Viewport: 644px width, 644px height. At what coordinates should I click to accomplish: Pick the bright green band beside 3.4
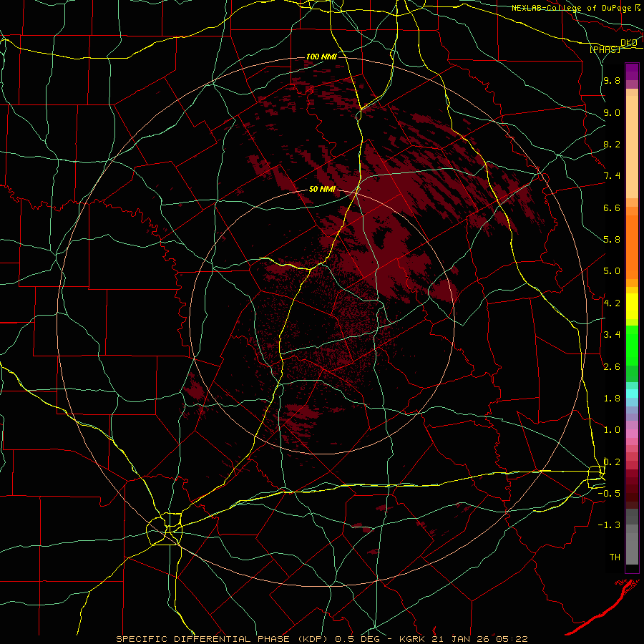click(632, 346)
